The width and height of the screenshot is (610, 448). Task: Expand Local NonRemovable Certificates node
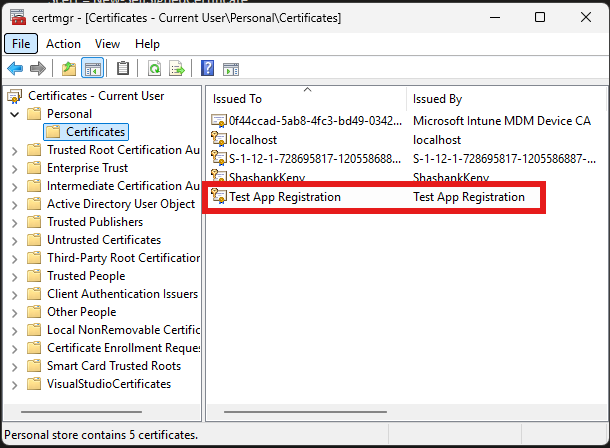point(15,331)
